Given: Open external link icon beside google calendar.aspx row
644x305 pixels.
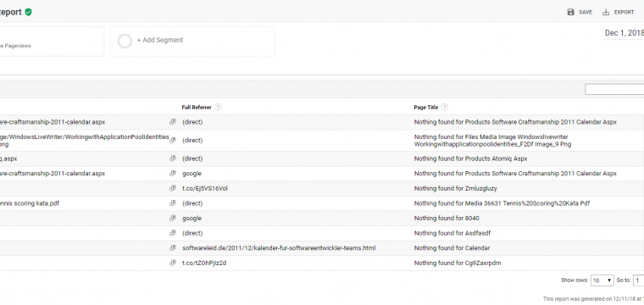Looking at the screenshot, I should point(173,173).
